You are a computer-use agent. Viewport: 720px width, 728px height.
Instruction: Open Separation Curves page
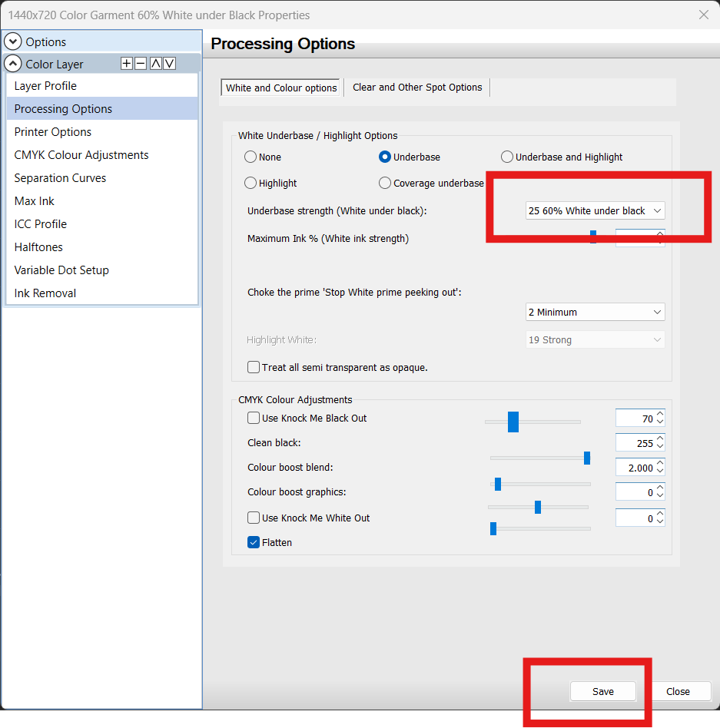[x=102, y=178]
